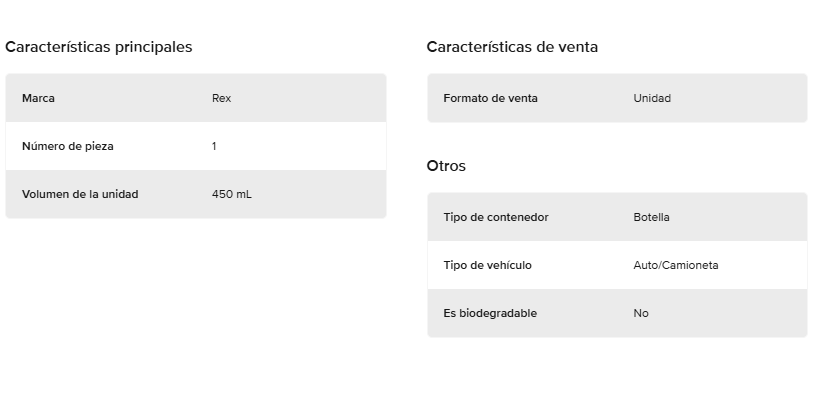Click the 450 mL volume value
The image size is (823, 404).
pyautogui.click(x=232, y=194)
